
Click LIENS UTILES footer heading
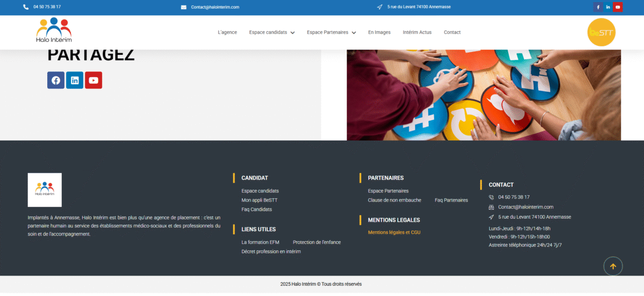click(x=259, y=230)
